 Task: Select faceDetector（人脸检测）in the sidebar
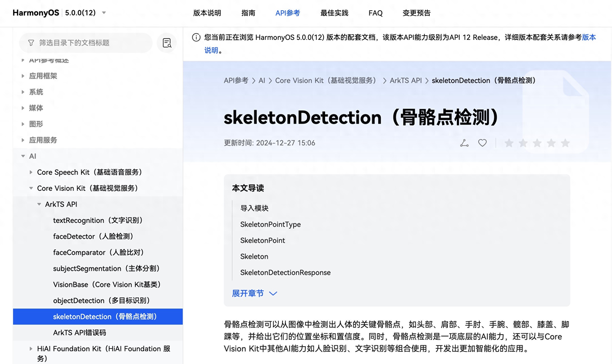[x=93, y=236]
